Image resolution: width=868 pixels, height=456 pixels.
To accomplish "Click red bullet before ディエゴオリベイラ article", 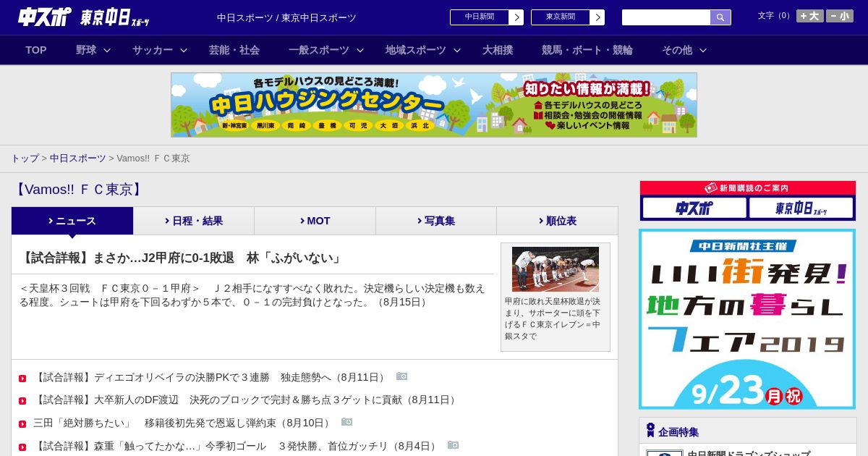I will (x=22, y=379).
